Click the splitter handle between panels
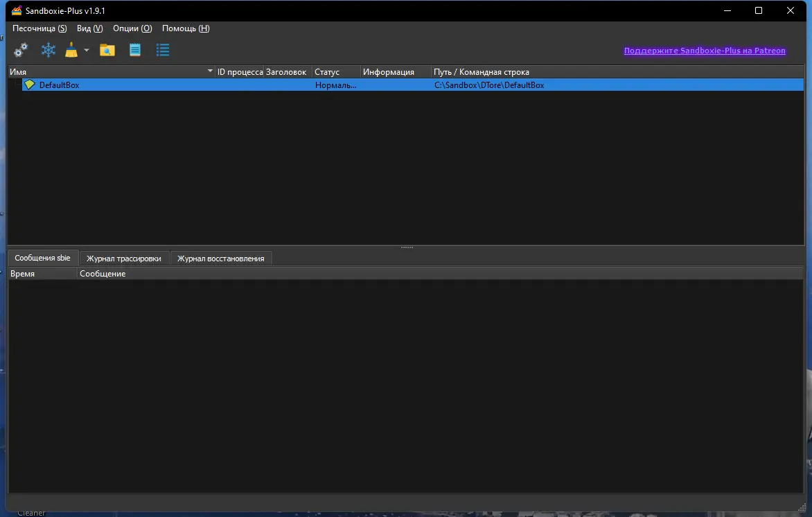 (x=407, y=247)
